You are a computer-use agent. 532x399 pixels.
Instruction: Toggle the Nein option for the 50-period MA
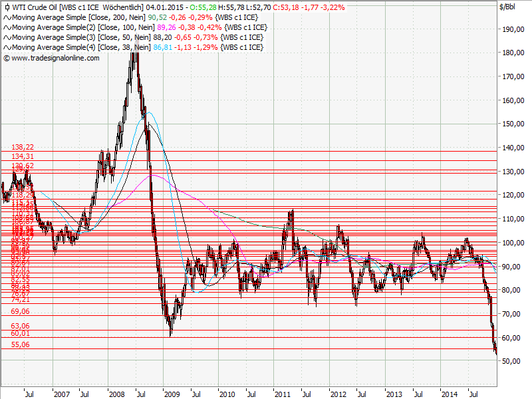(x=143, y=37)
